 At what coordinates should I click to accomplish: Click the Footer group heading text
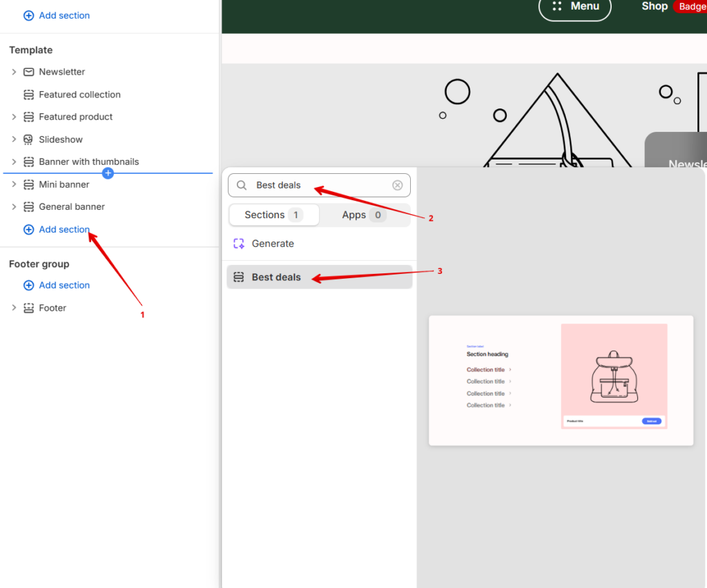(x=39, y=264)
